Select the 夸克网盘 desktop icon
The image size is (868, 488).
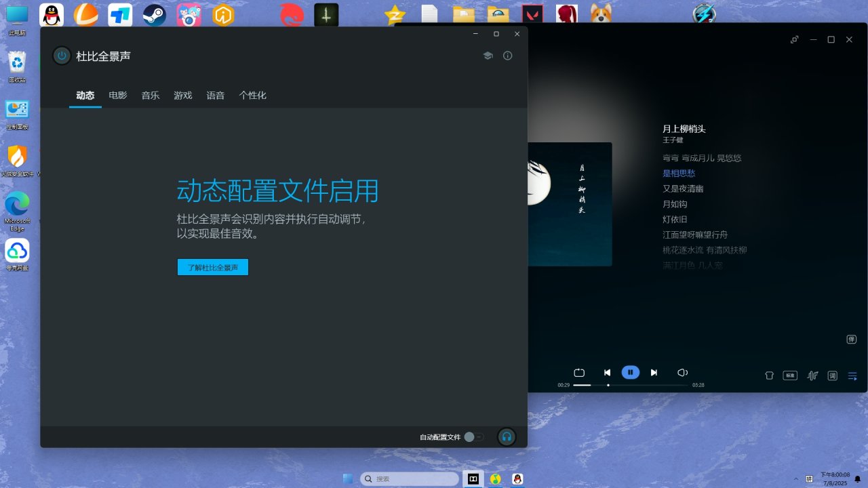pyautogui.click(x=17, y=255)
